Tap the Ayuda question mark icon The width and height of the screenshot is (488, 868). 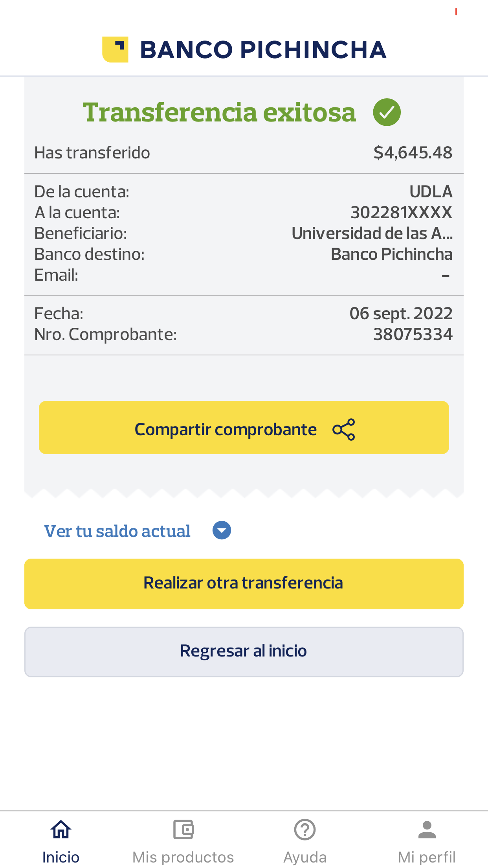pos(305,829)
